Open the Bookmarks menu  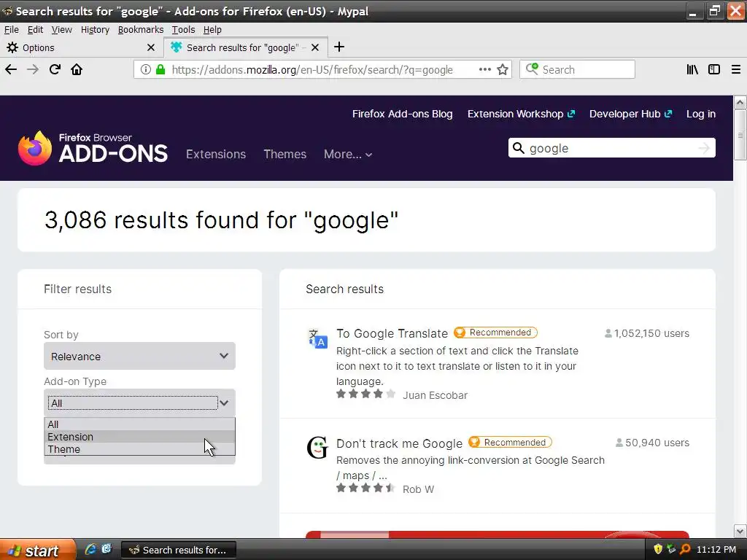(x=141, y=29)
